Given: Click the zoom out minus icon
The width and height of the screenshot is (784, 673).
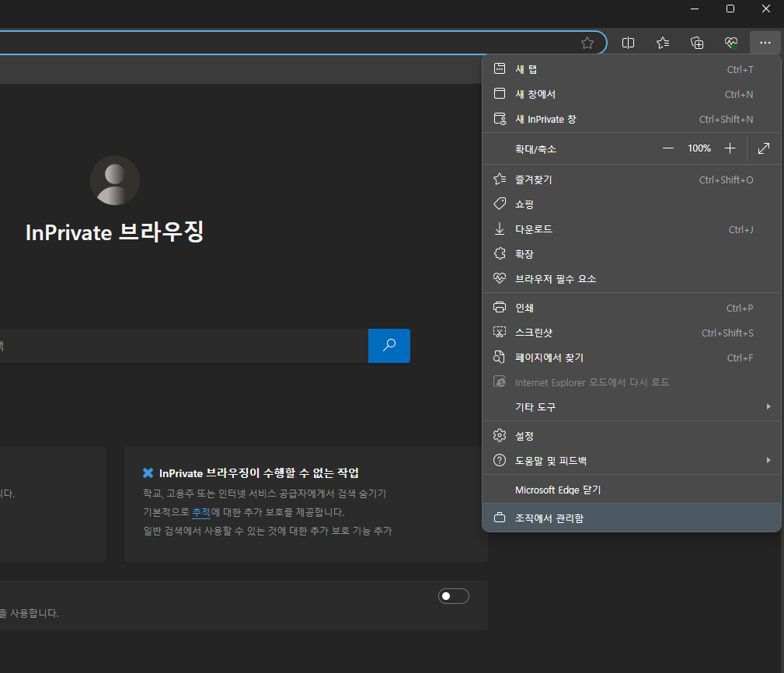Looking at the screenshot, I should pos(668,148).
